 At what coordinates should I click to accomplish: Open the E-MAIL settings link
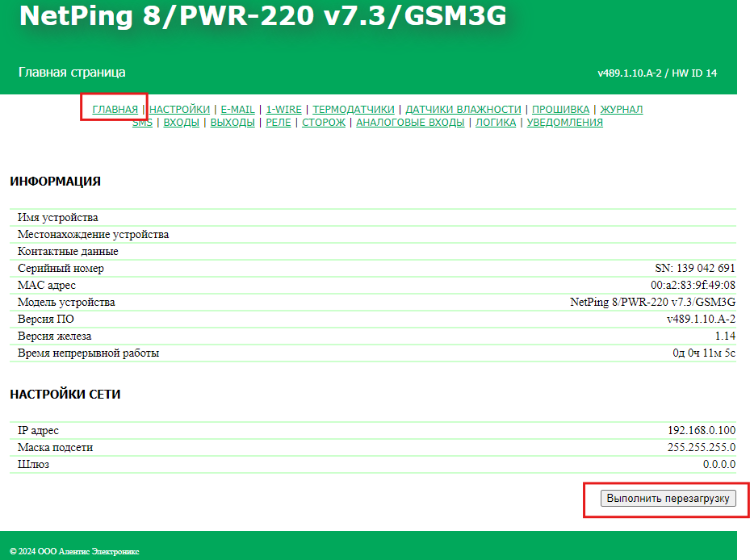click(237, 109)
